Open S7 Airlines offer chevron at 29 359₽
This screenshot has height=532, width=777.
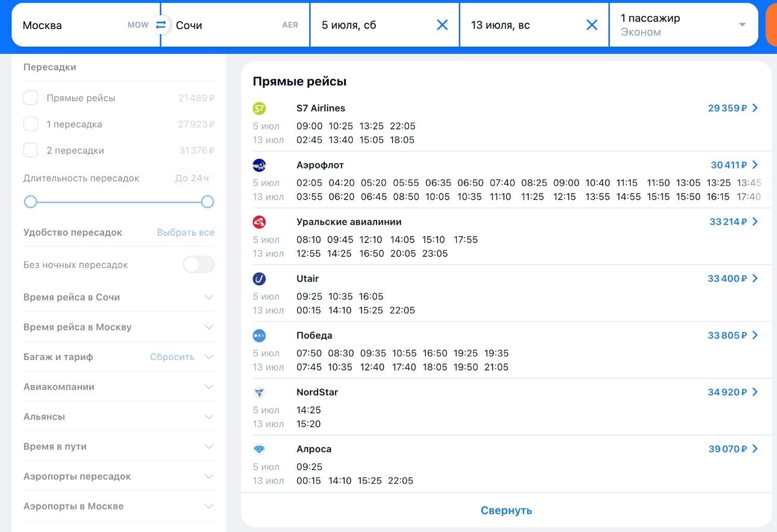tap(755, 108)
